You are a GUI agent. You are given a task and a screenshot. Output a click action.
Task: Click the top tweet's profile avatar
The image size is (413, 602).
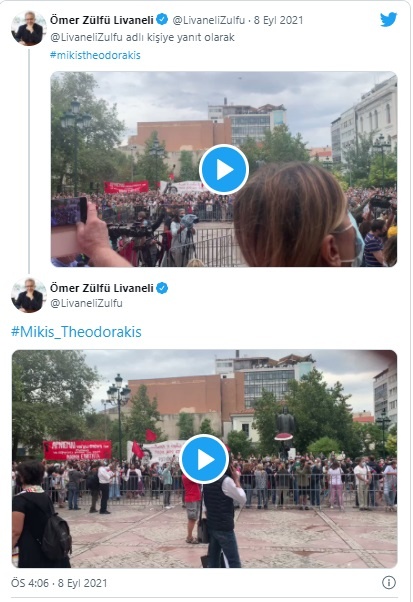[x=29, y=28]
